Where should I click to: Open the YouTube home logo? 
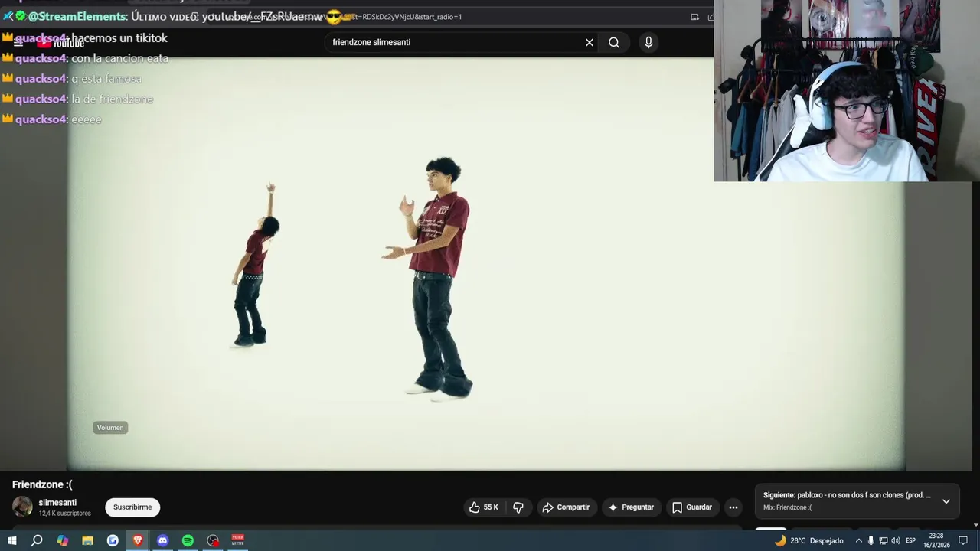point(60,43)
